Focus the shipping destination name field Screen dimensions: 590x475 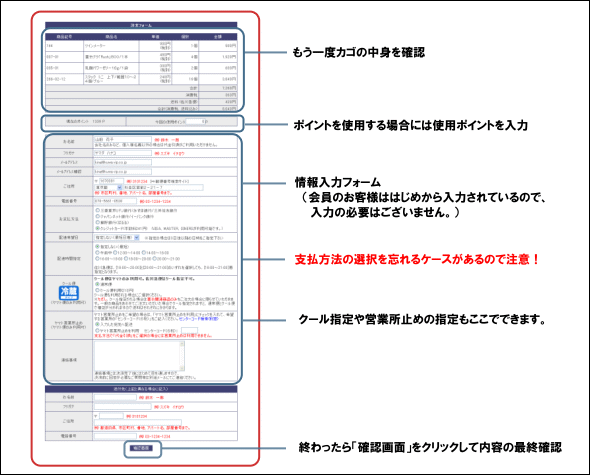pyautogui.click(x=115, y=397)
